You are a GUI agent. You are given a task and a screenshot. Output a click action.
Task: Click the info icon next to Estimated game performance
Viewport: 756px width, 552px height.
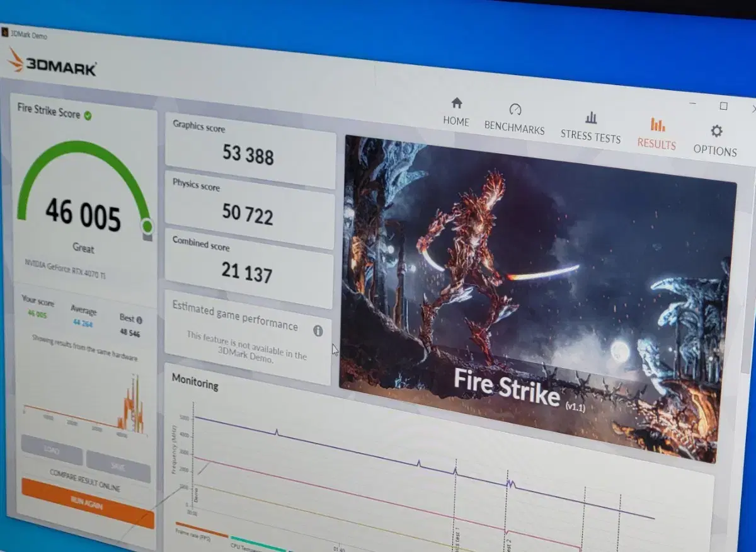coord(318,331)
